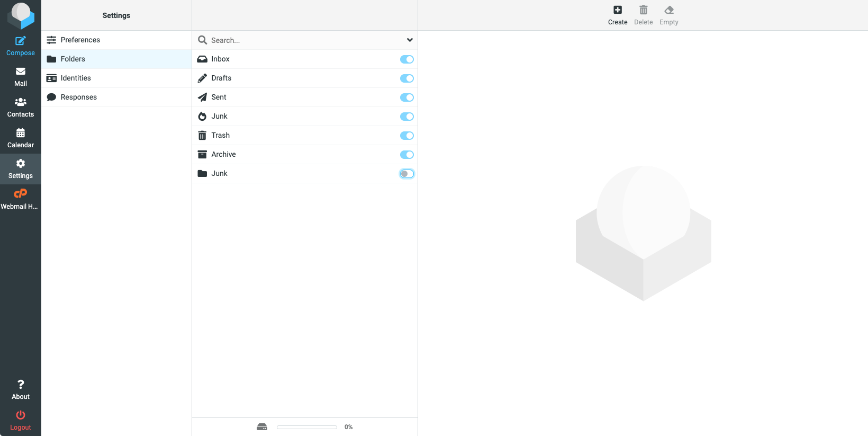Viewport: 868px width, 436px height.
Task: Click the Delete folder toolbar button
Action: click(x=643, y=15)
